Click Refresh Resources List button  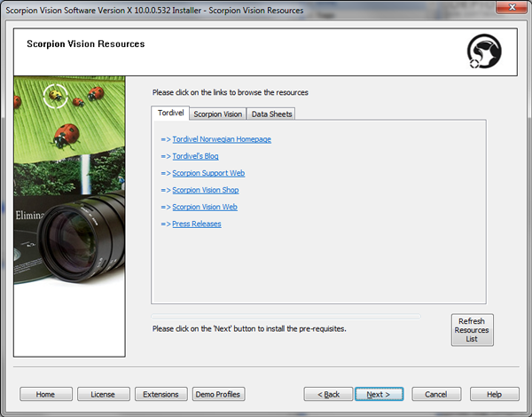[x=472, y=330]
